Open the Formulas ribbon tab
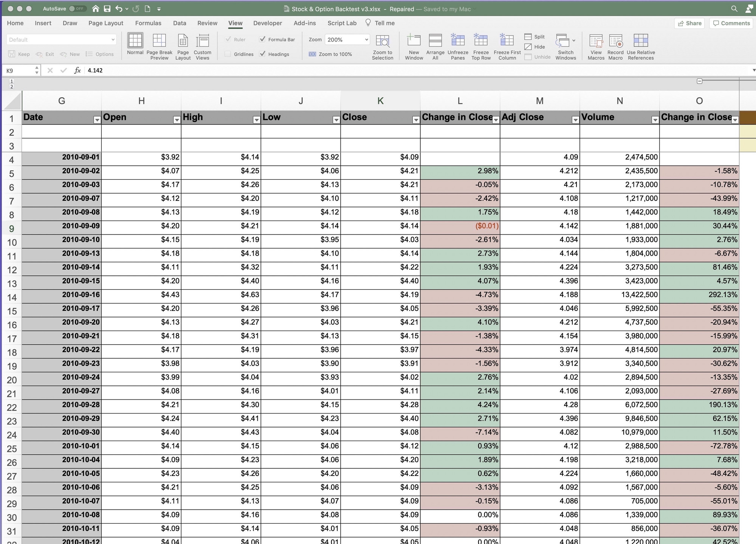 tap(148, 23)
